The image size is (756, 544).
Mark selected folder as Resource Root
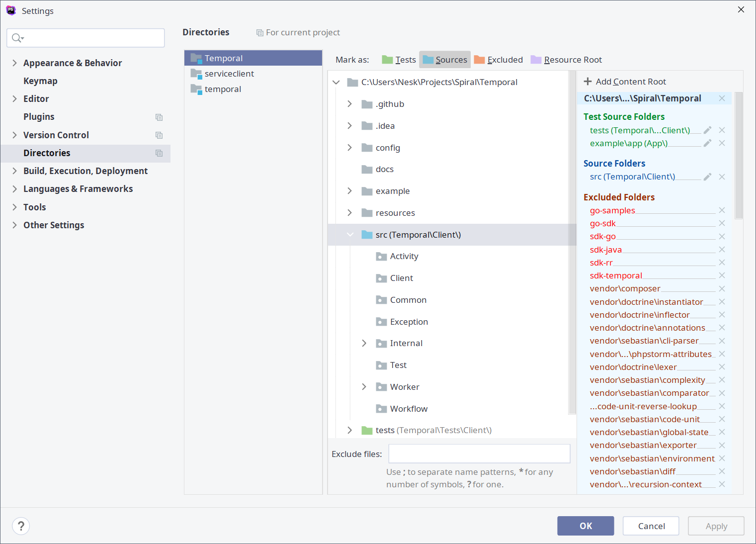566,60
